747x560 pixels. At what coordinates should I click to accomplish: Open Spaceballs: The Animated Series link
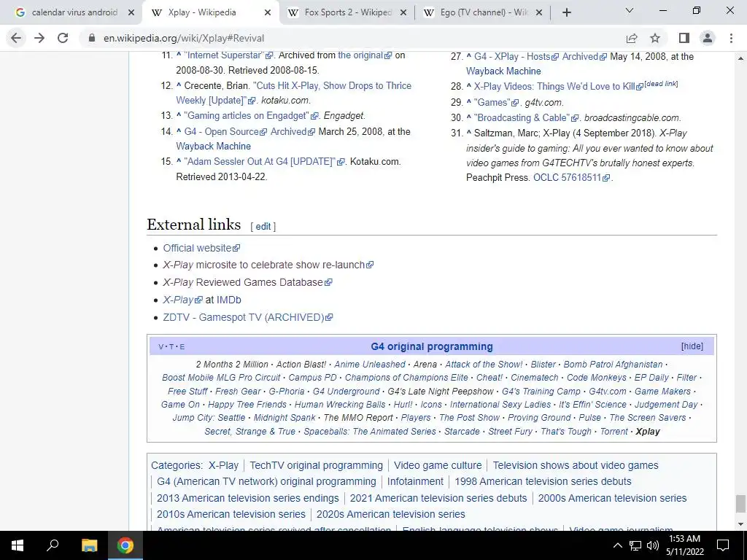click(370, 432)
